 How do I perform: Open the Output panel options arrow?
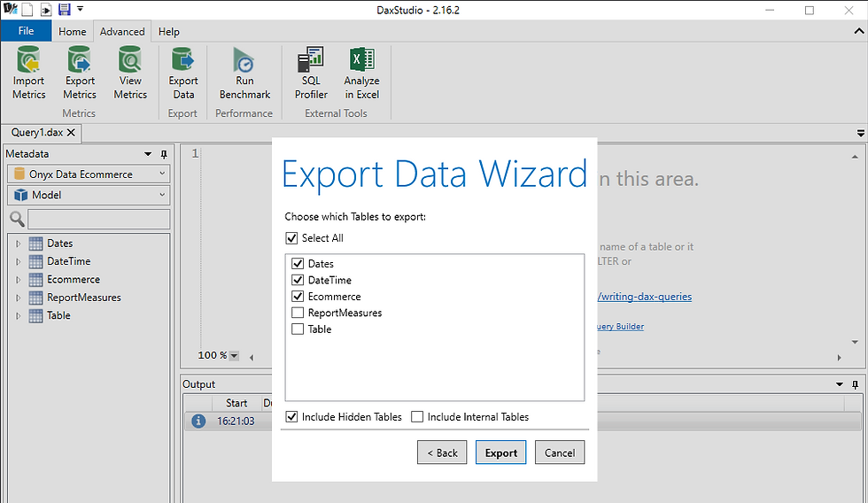point(840,384)
